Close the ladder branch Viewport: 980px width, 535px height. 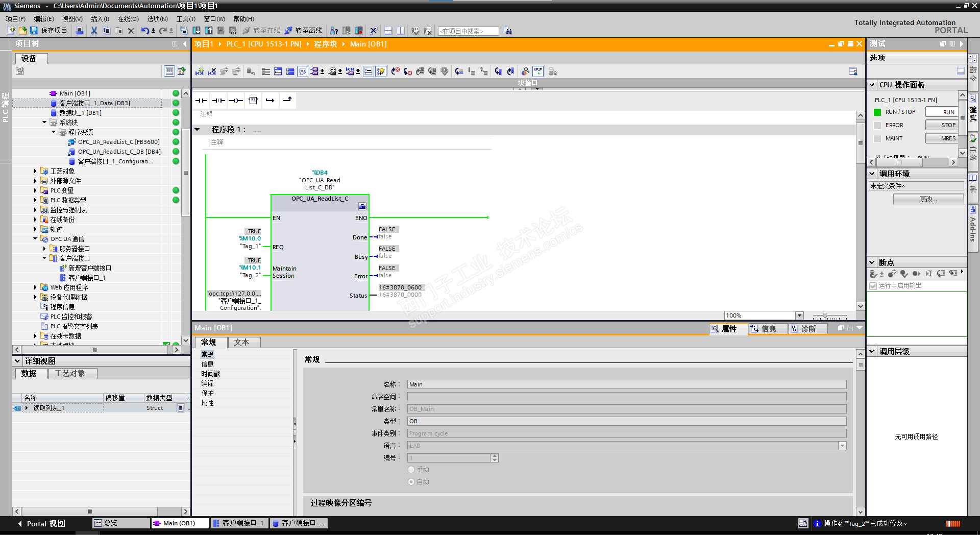287,101
